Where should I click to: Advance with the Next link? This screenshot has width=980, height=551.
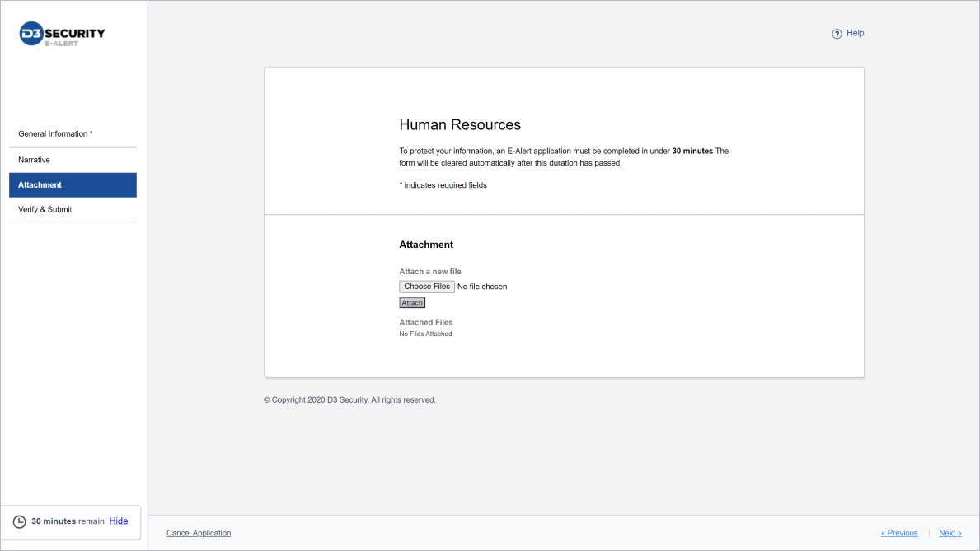(x=950, y=533)
